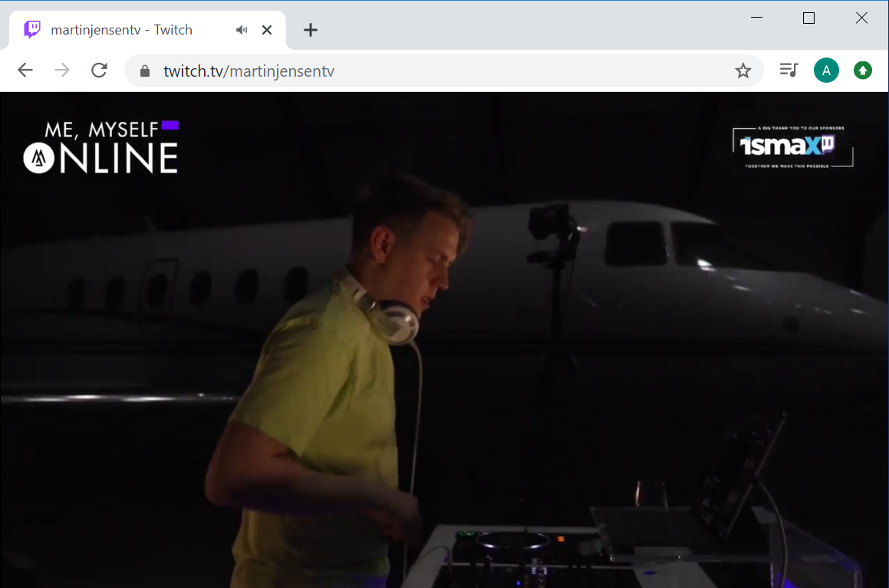The image size is (889, 588).
Task: Click the forward navigation arrow
Action: pos(62,71)
